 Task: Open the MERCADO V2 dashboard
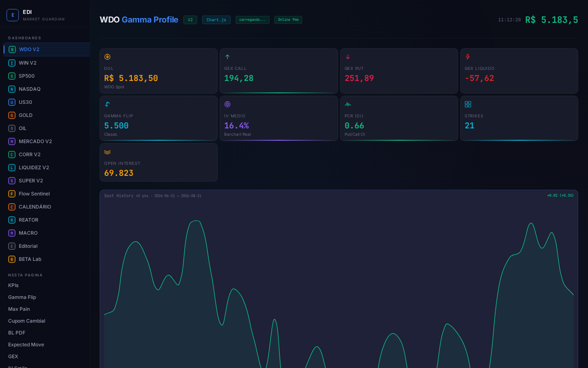(x=47, y=141)
